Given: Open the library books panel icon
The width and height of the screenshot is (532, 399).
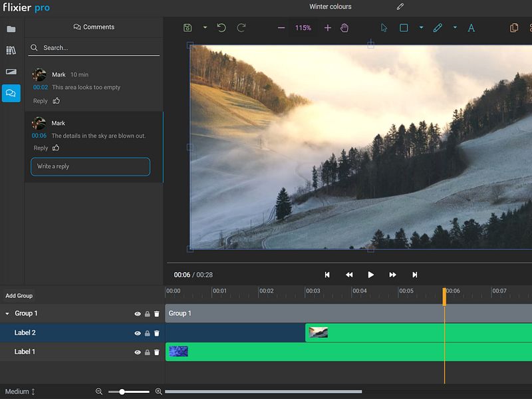Looking at the screenshot, I should click(x=11, y=51).
